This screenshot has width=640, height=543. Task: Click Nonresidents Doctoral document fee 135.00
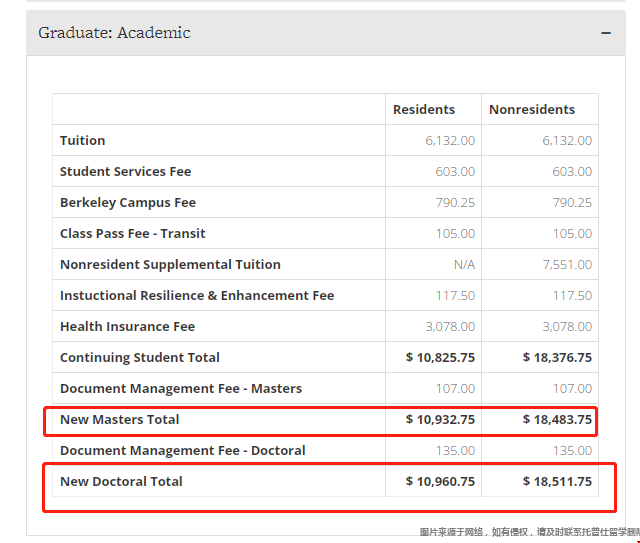pyautogui.click(x=572, y=451)
